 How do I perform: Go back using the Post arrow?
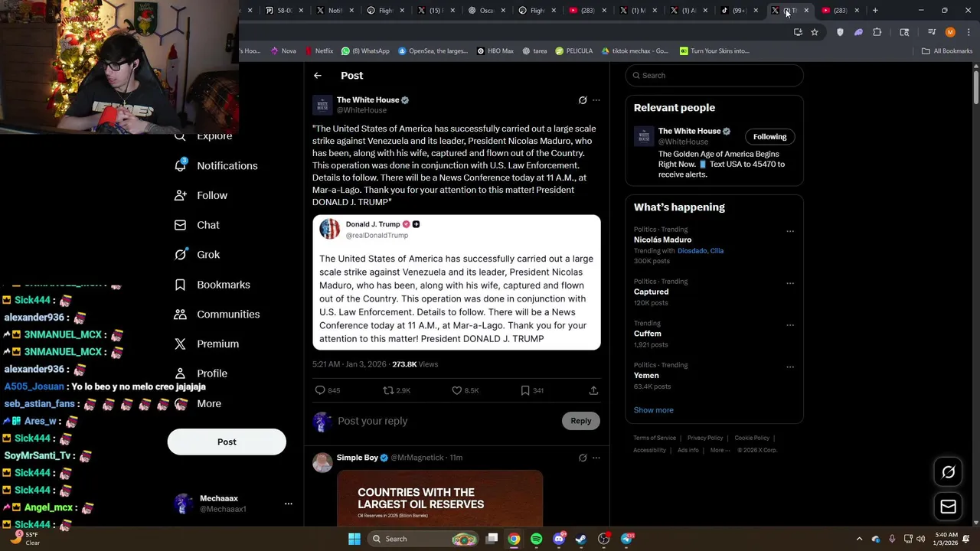coord(318,76)
